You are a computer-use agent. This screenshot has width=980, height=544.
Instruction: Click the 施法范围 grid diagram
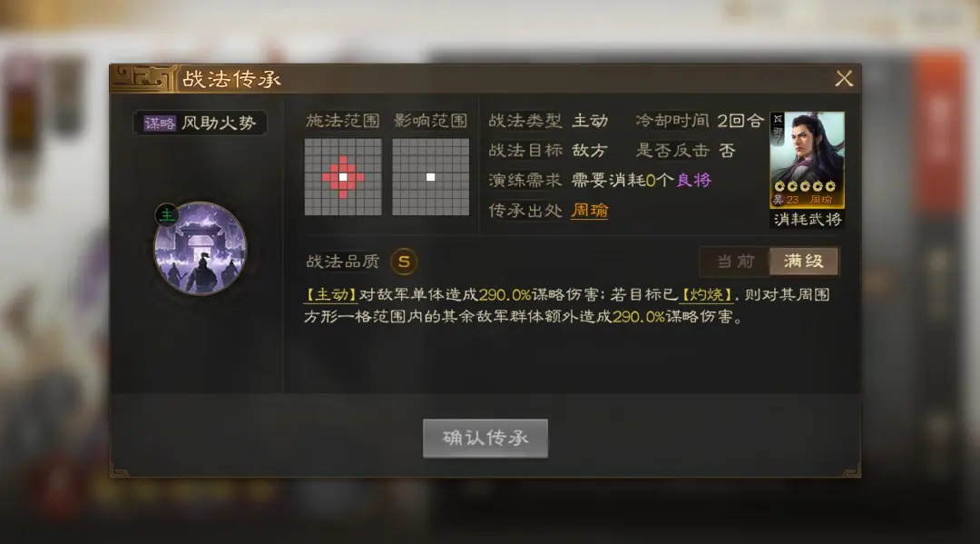point(342,177)
